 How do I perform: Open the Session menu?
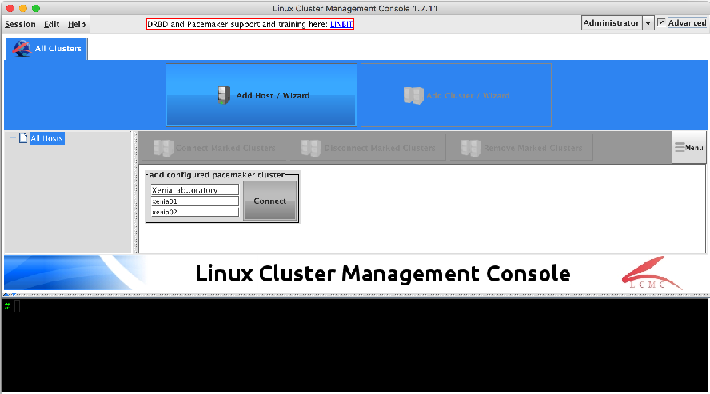20,24
